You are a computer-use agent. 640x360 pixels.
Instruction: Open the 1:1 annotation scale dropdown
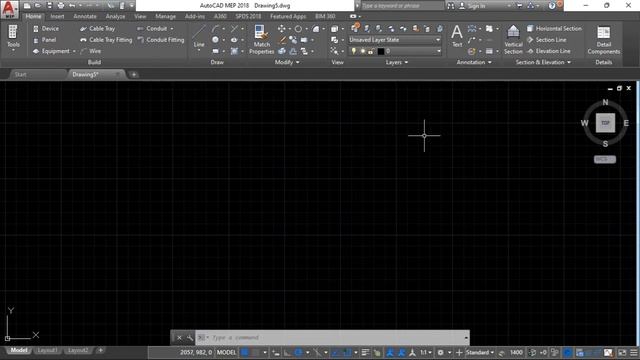point(426,352)
